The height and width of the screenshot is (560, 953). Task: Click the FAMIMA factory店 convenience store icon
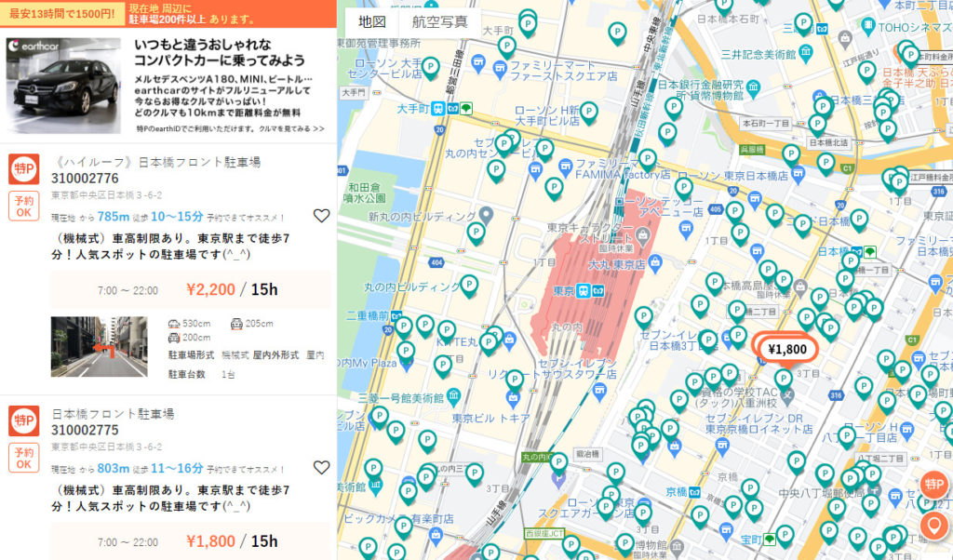click(565, 166)
